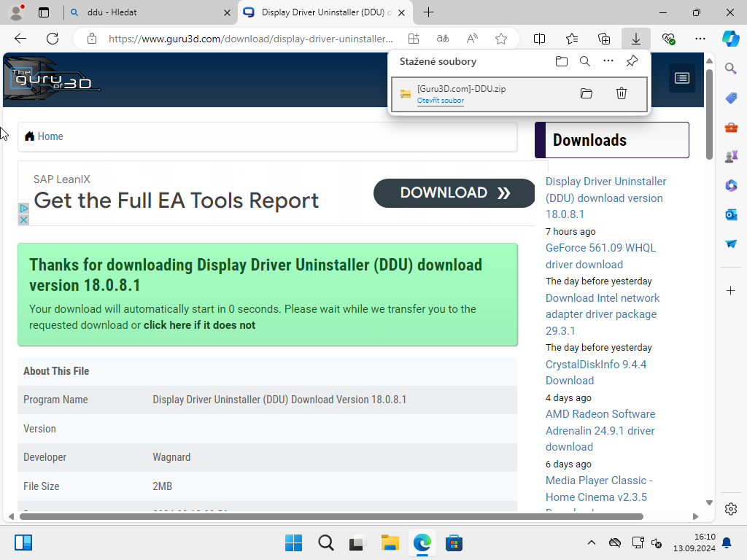This screenshot has width=747, height=560.
Task: Show hidden system tray icons
Action: point(592,542)
